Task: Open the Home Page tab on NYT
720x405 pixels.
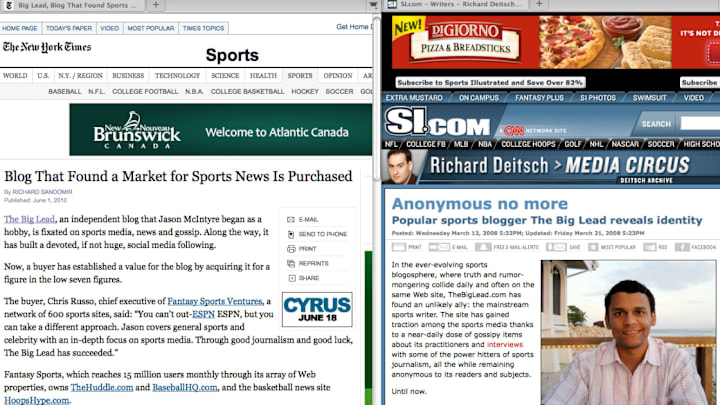Action: coord(20,28)
